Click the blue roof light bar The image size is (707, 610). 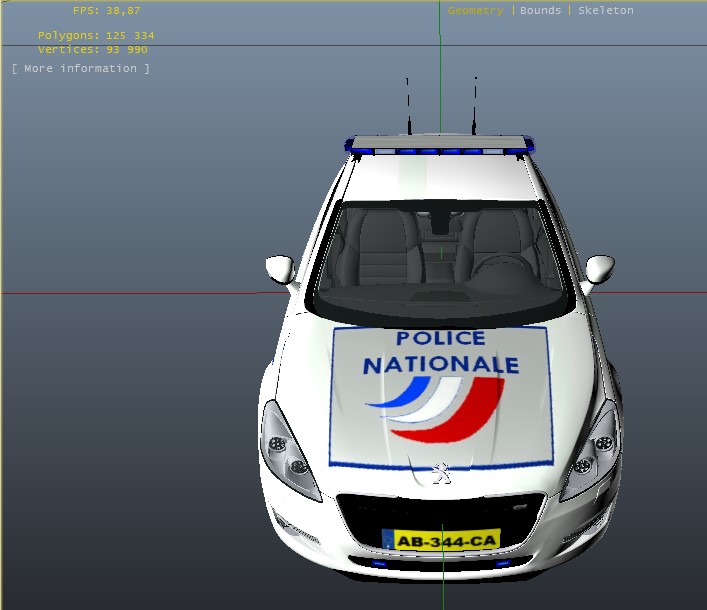point(440,145)
